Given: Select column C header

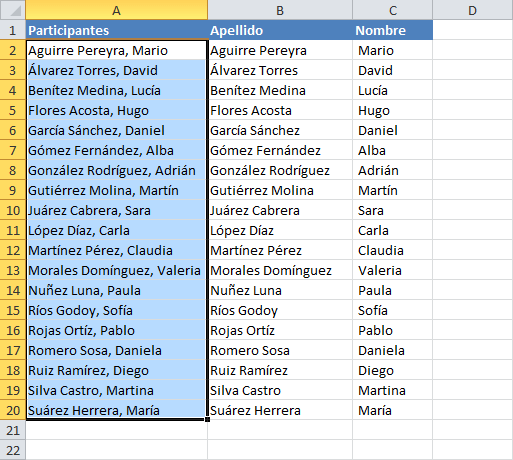Looking at the screenshot, I should click(393, 10).
